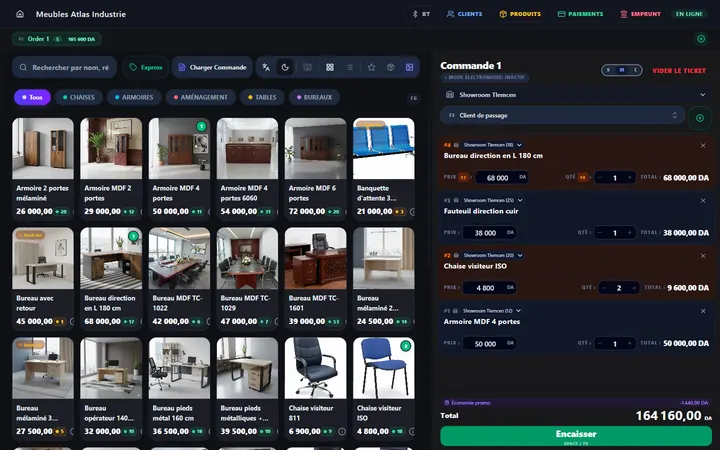Open info icon on Banquette d'attente card
This screenshot has height=450, width=720.
[x=411, y=212]
